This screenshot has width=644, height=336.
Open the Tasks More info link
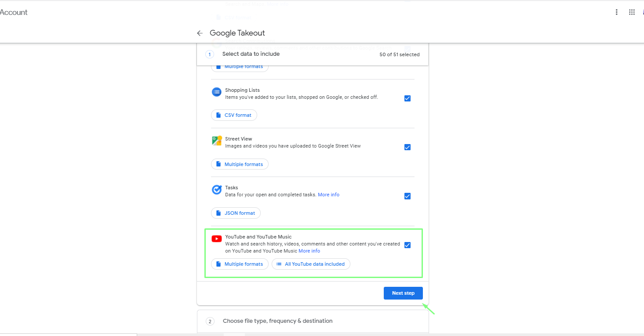pyautogui.click(x=328, y=195)
